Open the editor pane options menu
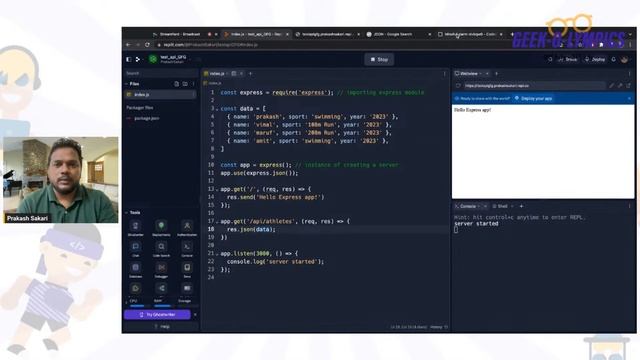 [444, 73]
